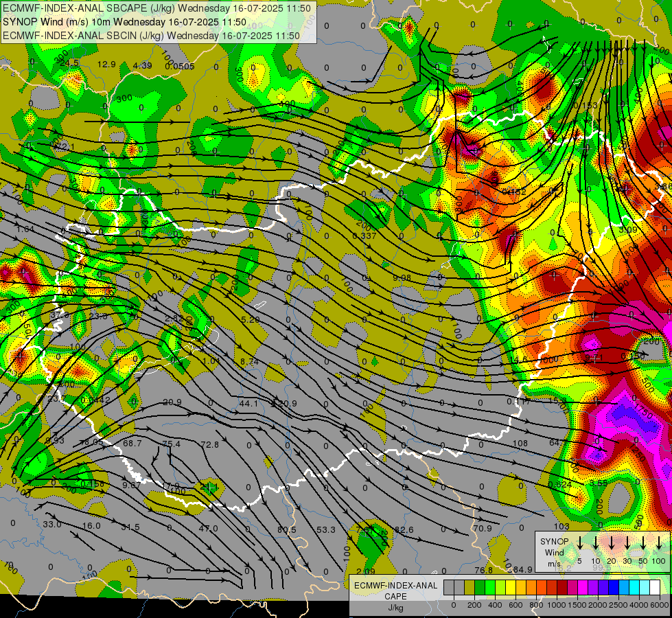Click the '0.624' value on the map
The image size is (672, 618).
click(559, 485)
